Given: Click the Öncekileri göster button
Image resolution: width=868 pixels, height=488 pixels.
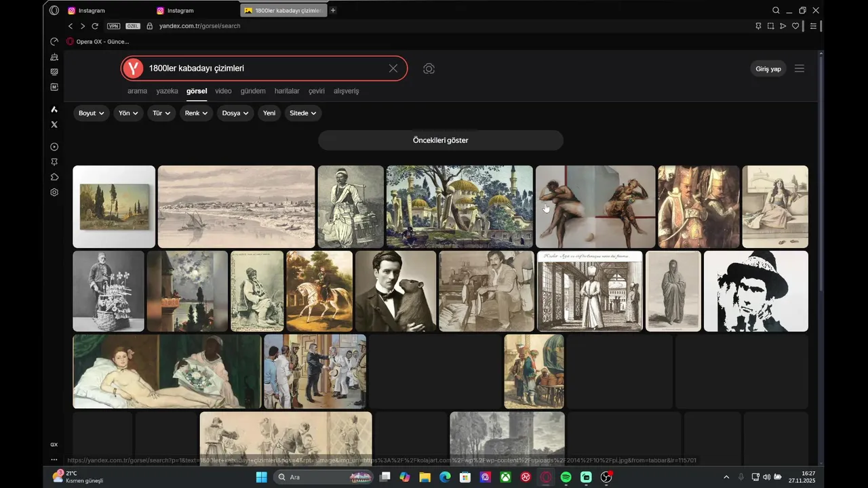Looking at the screenshot, I should click(x=441, y=140).
